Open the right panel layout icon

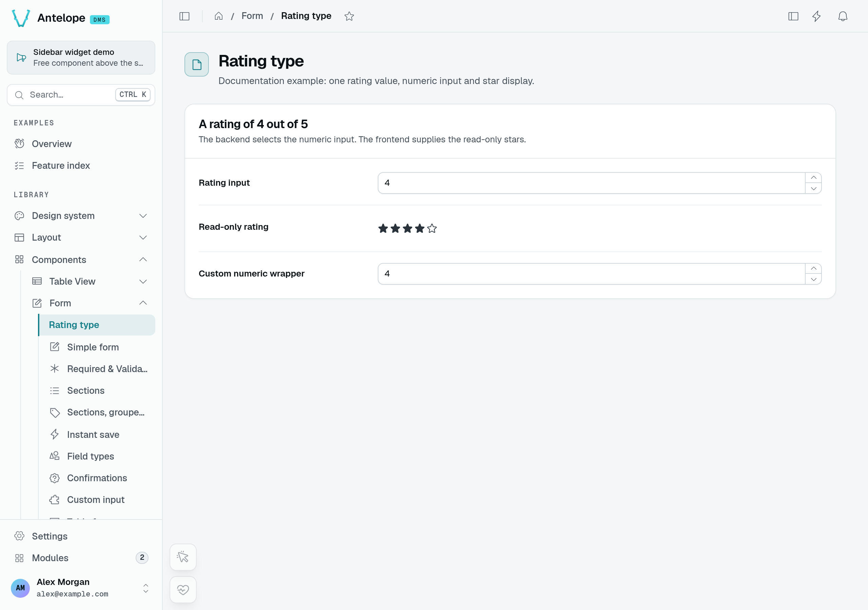click(x=793, y=16)
